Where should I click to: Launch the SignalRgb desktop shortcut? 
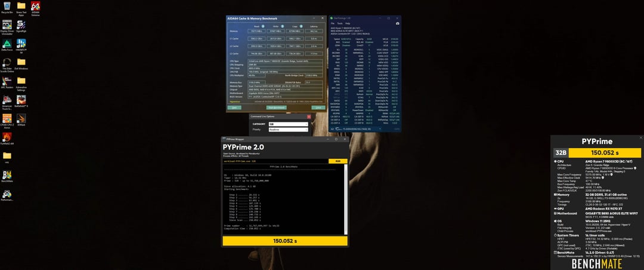21,26
